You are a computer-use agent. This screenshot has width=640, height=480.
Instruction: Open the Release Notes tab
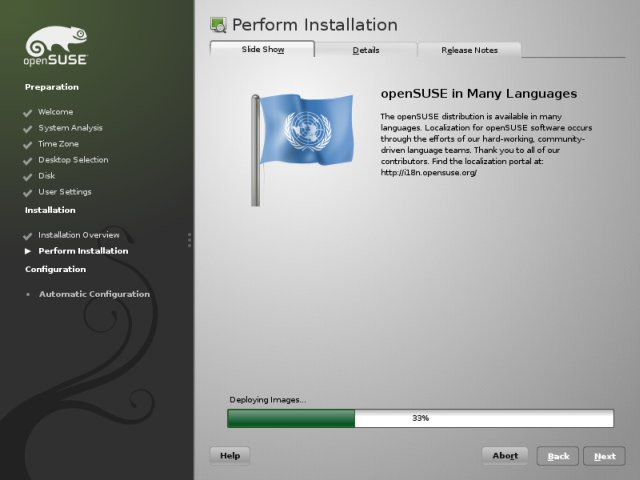(x=469, y=50)
